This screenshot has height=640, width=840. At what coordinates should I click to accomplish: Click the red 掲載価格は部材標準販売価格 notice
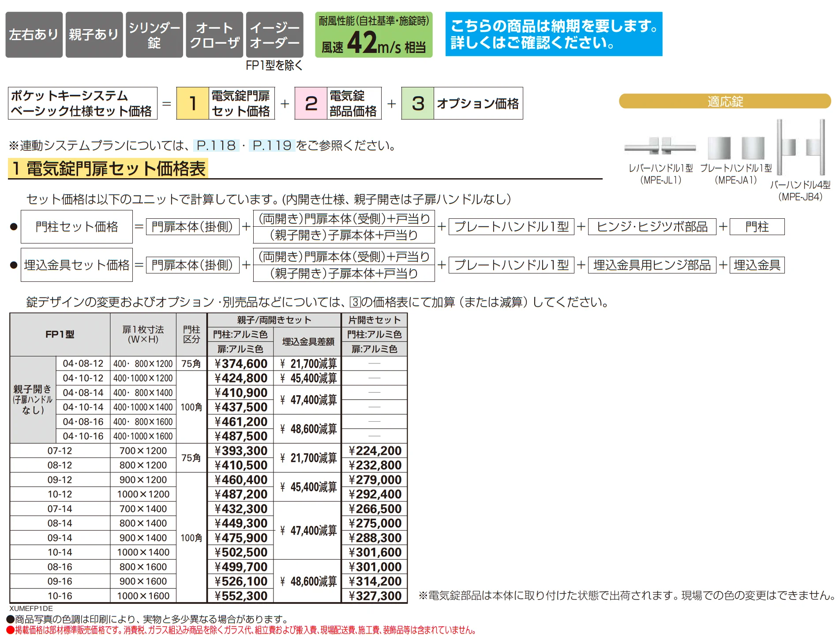pos(241,630)
